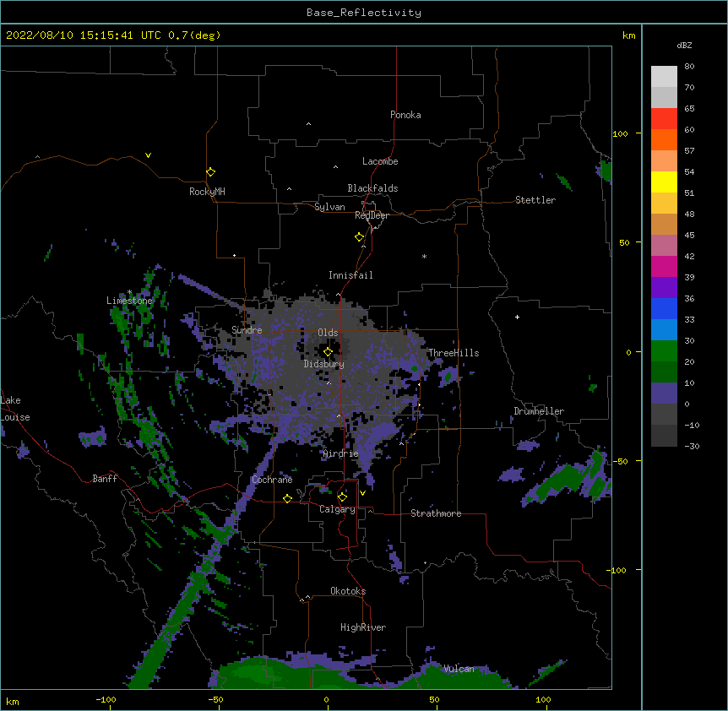Select the yellow 51-54 dBZ legend swatch
The width and height of the screenshot is (728, 711).
coord(664,182)
